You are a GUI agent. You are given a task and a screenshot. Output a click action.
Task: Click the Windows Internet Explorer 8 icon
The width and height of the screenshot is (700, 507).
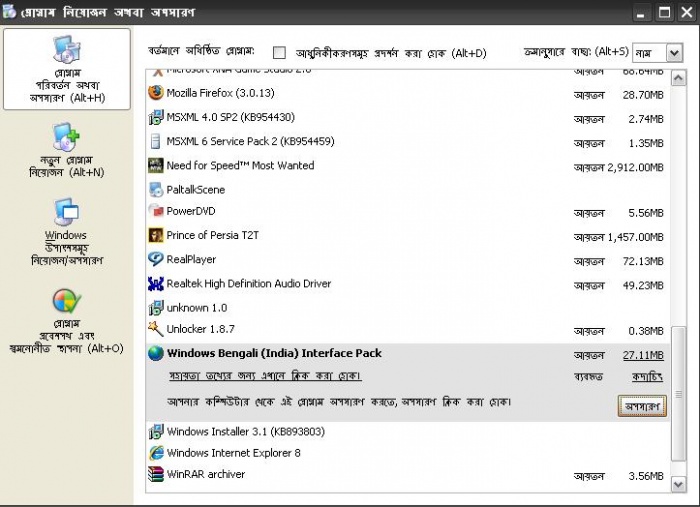click(156, 453)
